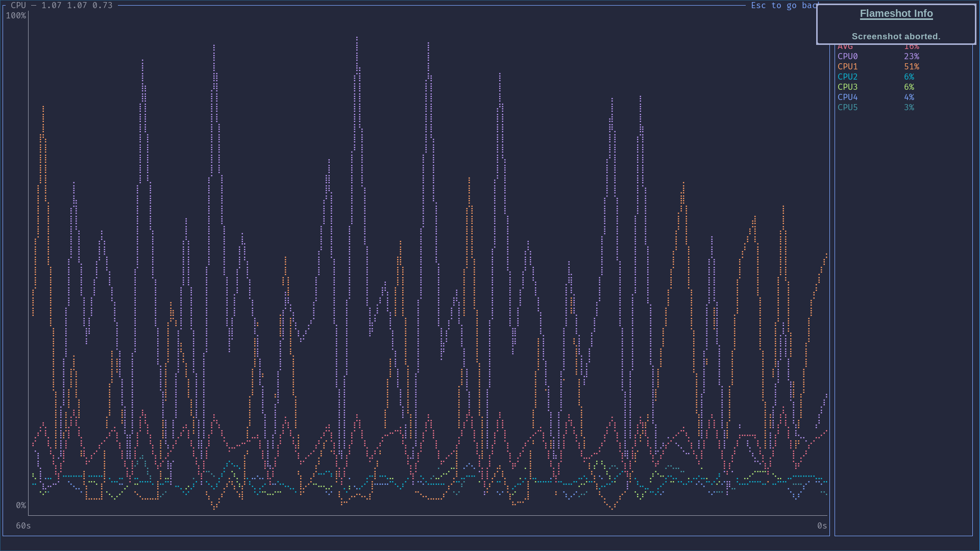Click the Esc to go back label
980x551 pixels.
785,5
